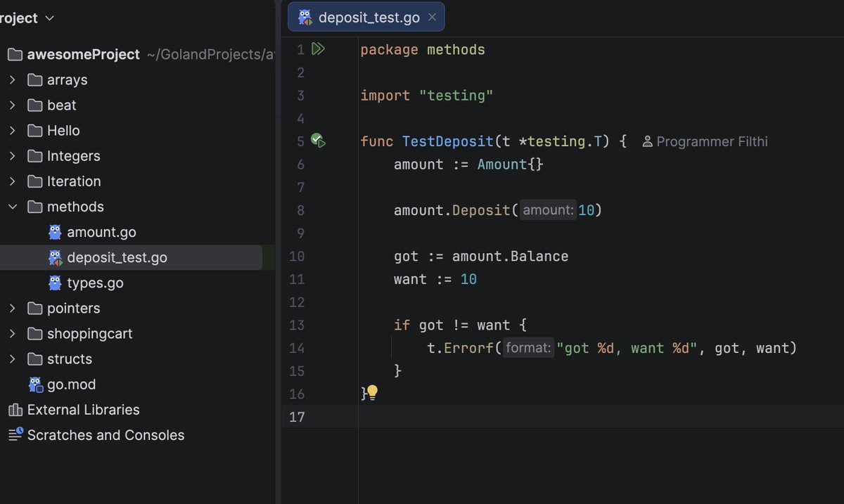Click the Scratches and Consoles icon
844x504 pixels.
click(x=15, y=434)
